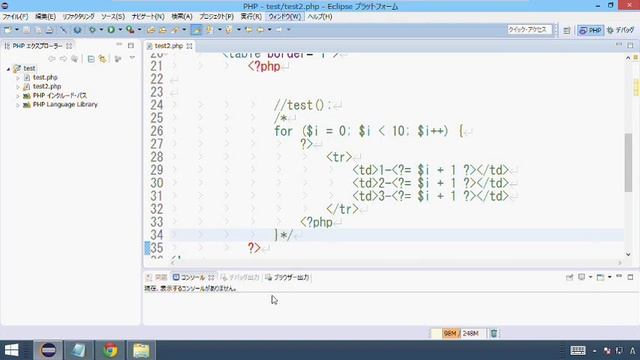
Task: Expand the PHP インクルード・パス node
Action: (x=18, y=96)
